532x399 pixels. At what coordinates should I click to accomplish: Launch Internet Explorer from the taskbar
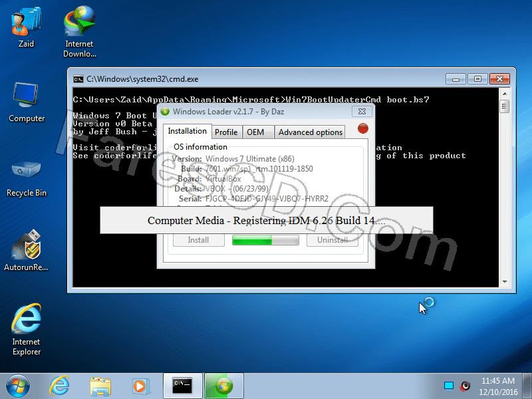59,386
